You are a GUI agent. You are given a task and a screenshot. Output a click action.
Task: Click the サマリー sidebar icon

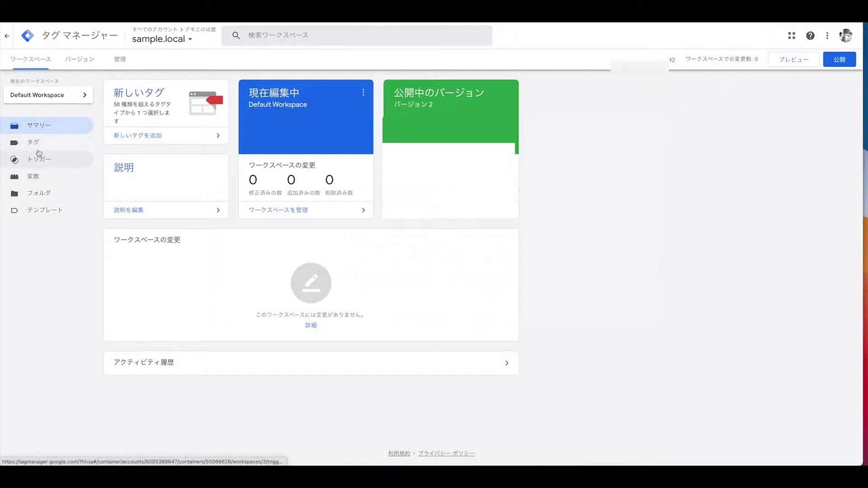[x=14, y=125]
